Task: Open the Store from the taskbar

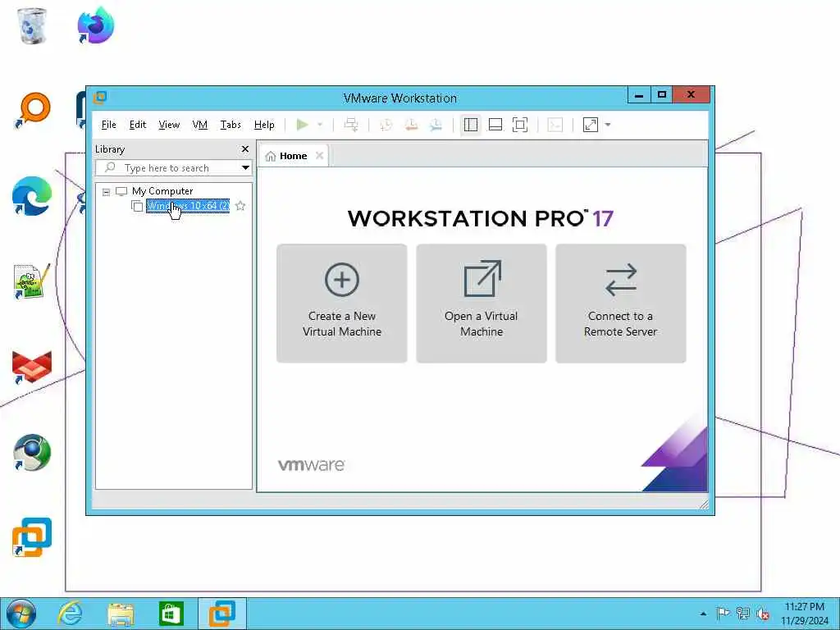Action: pos(171,614)
